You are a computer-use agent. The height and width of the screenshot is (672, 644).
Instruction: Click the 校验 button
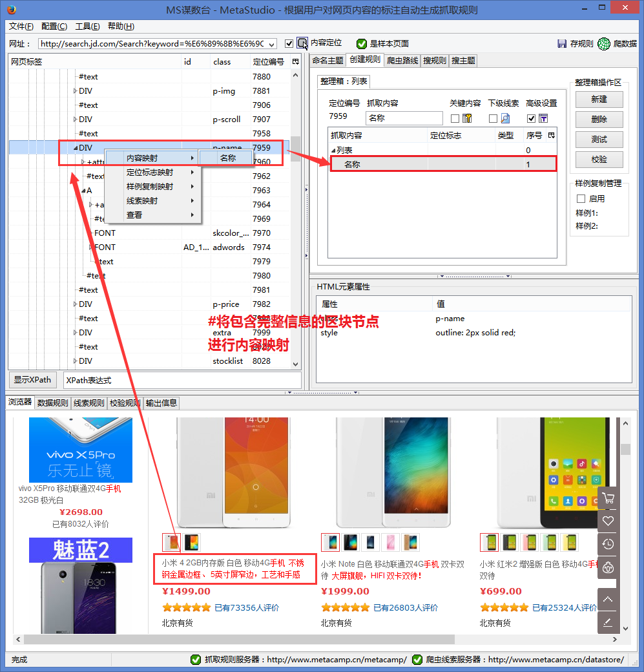[599, 160]
